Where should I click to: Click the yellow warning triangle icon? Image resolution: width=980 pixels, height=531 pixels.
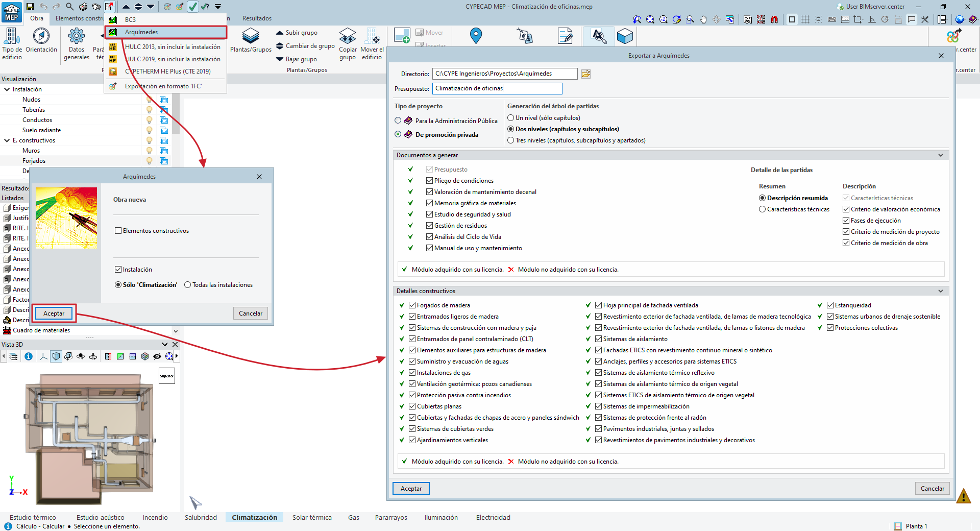(x=963, y=496)
